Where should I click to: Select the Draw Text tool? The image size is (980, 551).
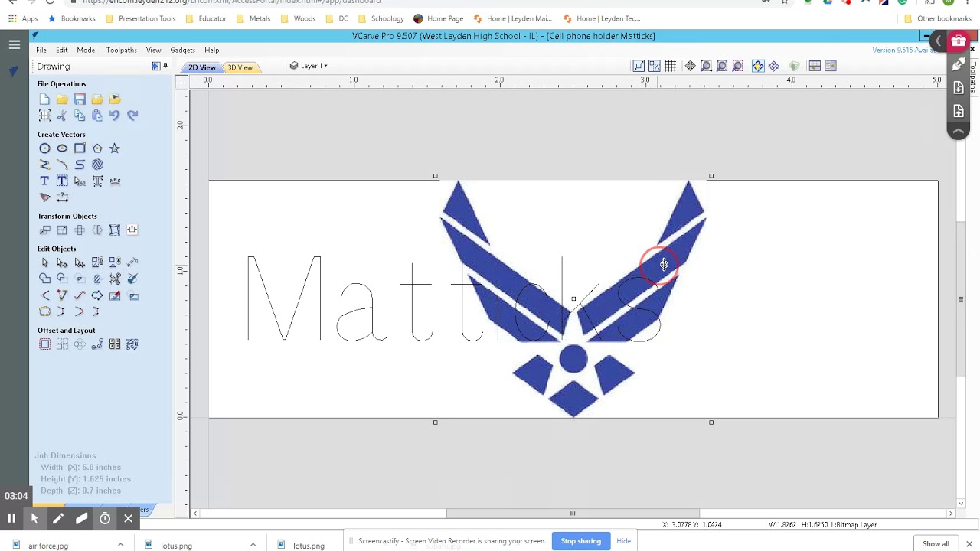pyautogui.click(x=44, y=181)
